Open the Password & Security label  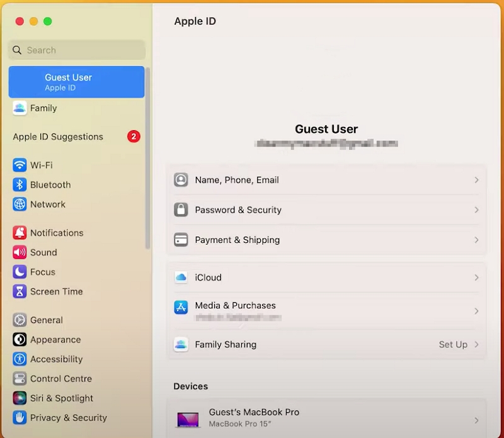pyautogui.click(x=238, y=210)
